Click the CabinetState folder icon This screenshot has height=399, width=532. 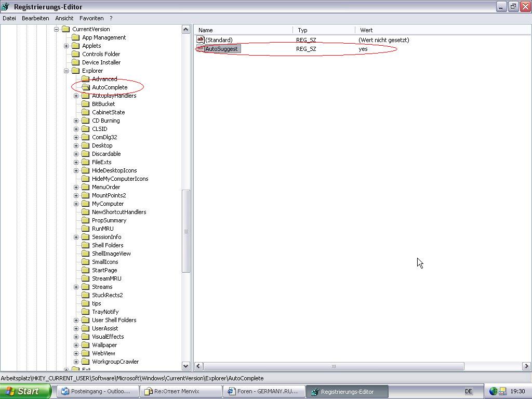click(86, 112)
